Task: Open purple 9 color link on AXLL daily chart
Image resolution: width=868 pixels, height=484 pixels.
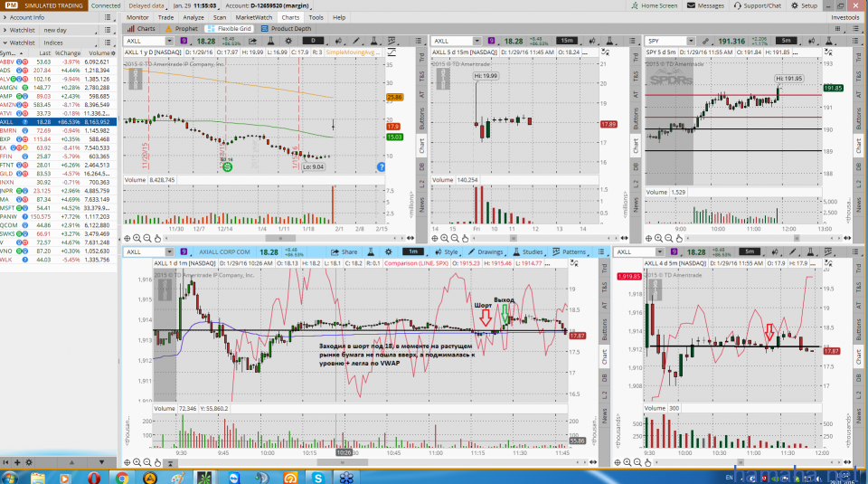Action: [x=184, y=41]
